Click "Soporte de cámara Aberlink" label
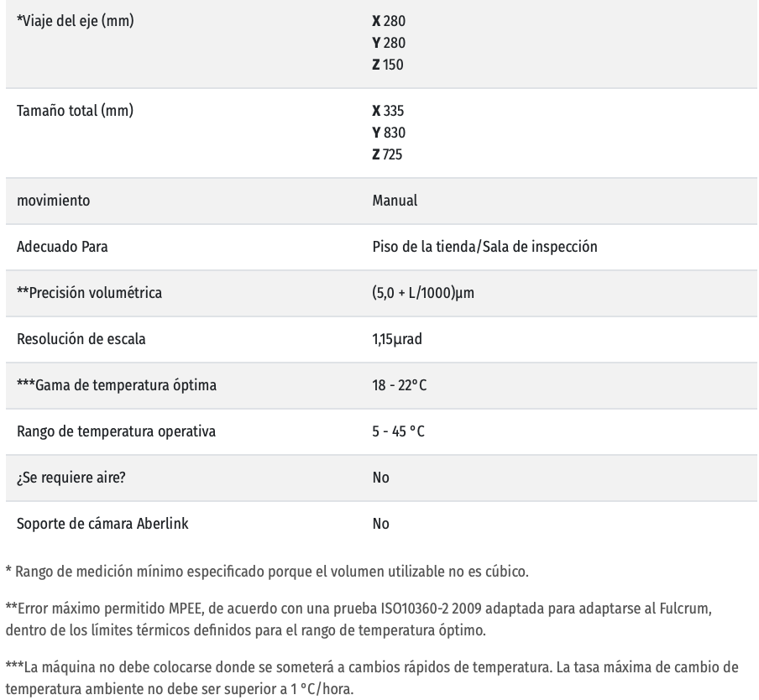This screenshot has height=700, width=759. [x=102, y=524]
